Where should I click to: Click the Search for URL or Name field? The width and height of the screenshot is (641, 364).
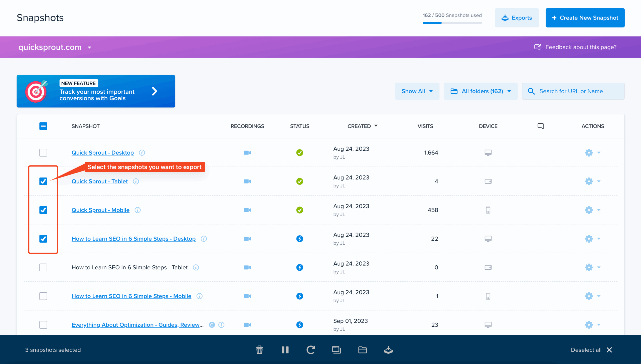pyautogui.click(x=573, y=91)
